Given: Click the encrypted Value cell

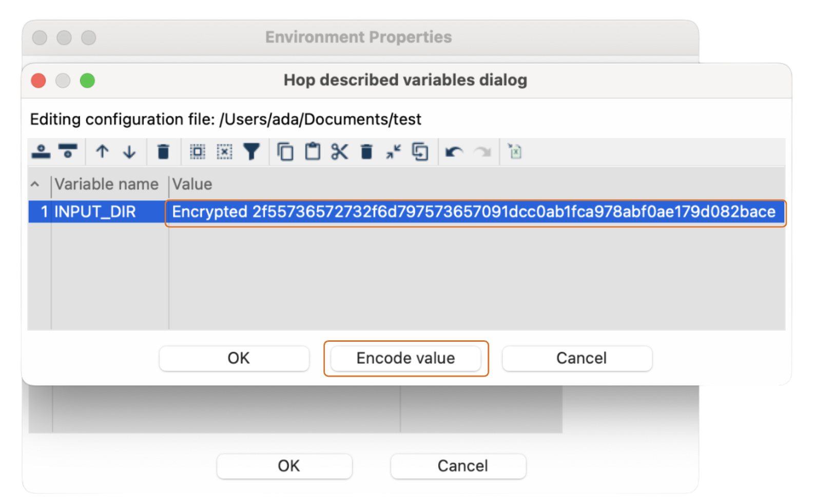Looking at the screenshot, I should tap(473, 211).
